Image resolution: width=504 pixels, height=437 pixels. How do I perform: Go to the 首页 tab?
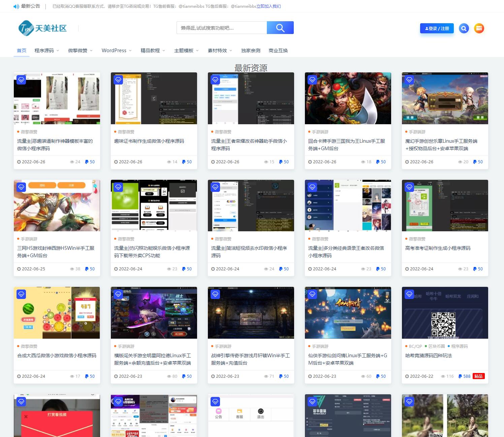point(22,51)
